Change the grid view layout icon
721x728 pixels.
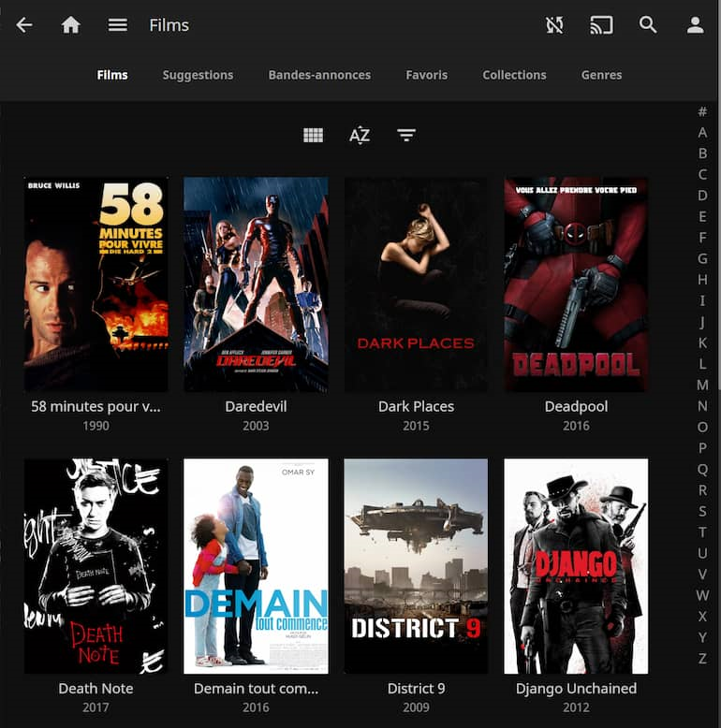313,136
